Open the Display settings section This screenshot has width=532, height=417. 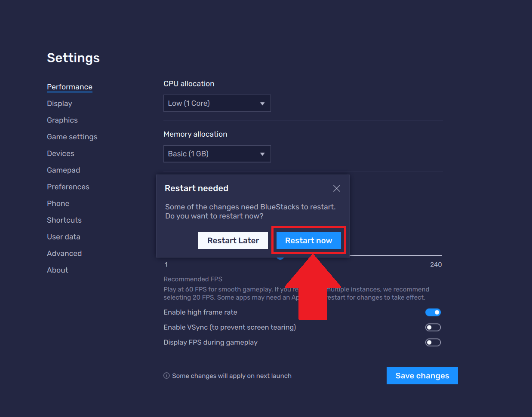pos(59,104)
